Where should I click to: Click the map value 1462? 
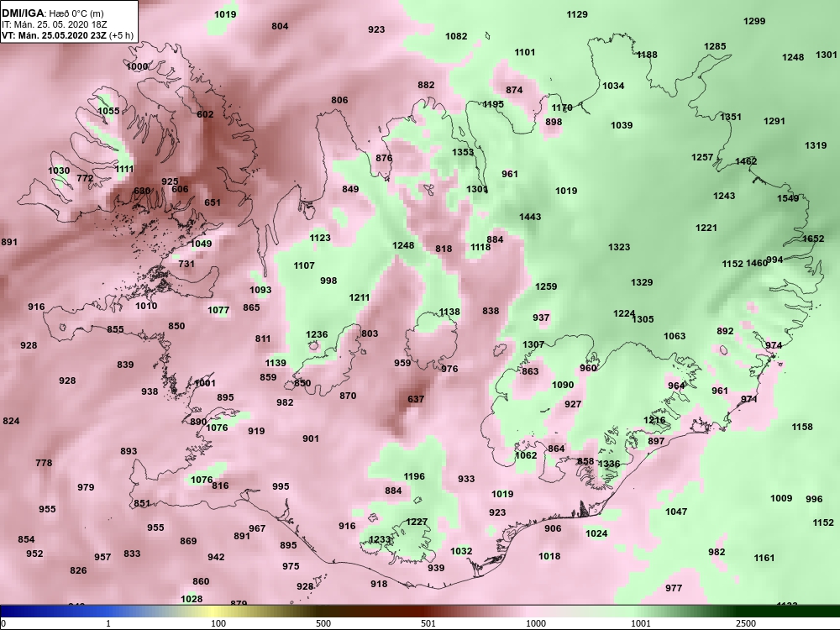click(x=746, y=161)
